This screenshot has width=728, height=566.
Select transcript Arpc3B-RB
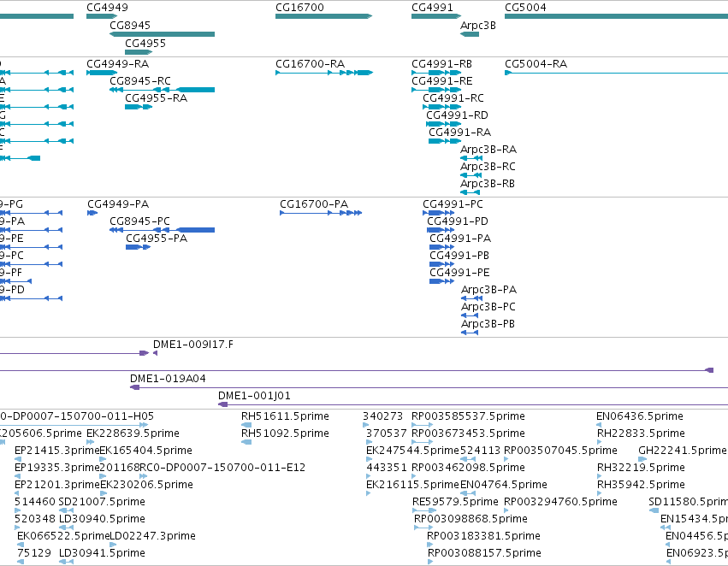pyautogui.click(x=488, y=184)
